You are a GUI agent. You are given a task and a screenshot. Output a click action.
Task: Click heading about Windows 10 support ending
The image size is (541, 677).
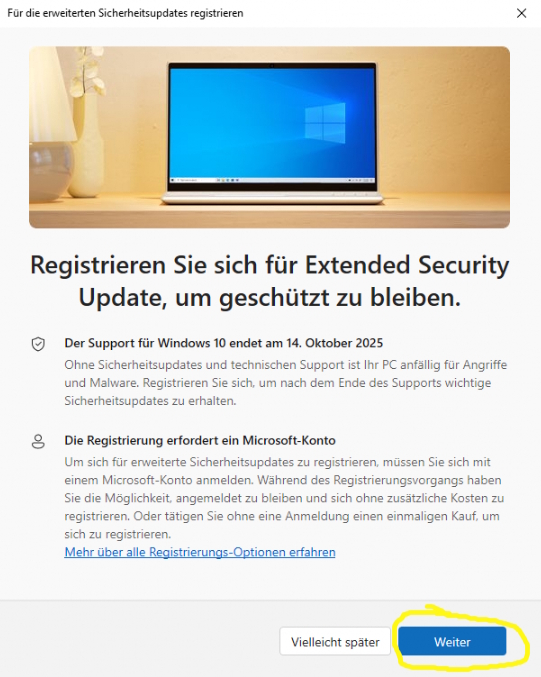[x=224, y=343]
